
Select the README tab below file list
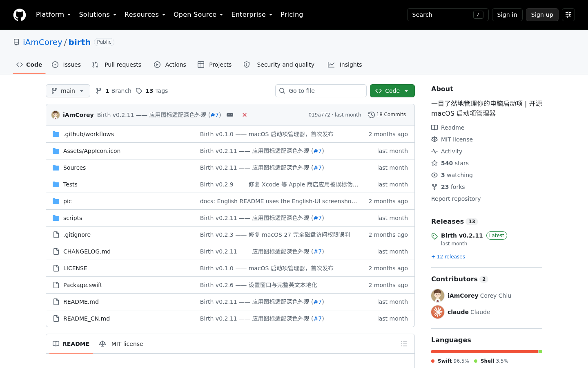click(x=71, y=344)
